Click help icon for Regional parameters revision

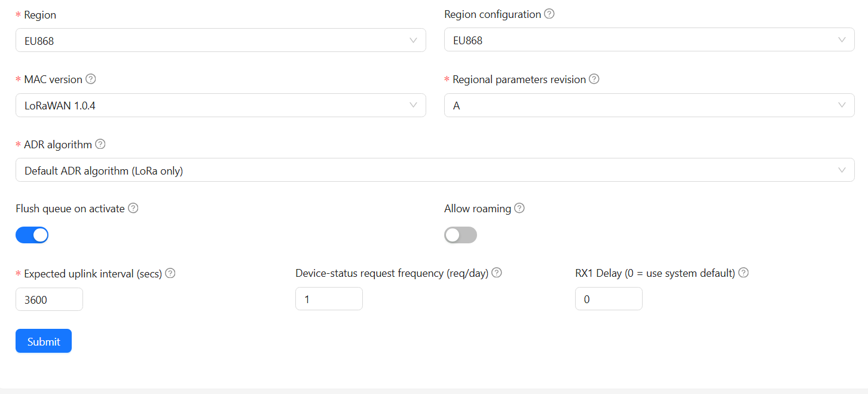[x=594, y=79]
